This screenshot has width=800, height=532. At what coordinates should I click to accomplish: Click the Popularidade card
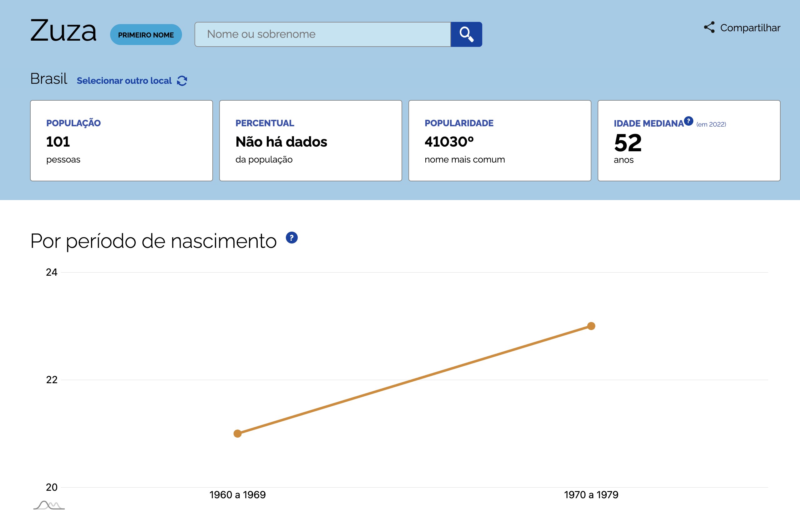pyautogui.click(x=500, y=140)
